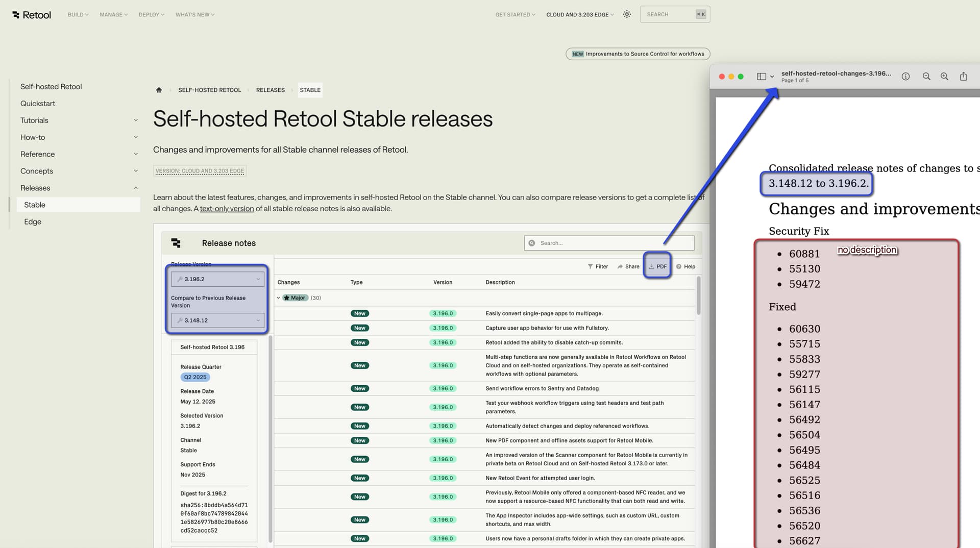Viewport: 980px width, 548px height.
Task: Open the MANAGE menu
Action: coord(114,15)
